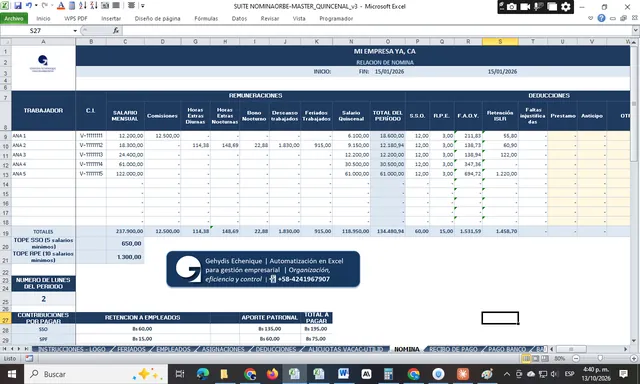Click the Excel application icon in title bar

pos(4,6)
